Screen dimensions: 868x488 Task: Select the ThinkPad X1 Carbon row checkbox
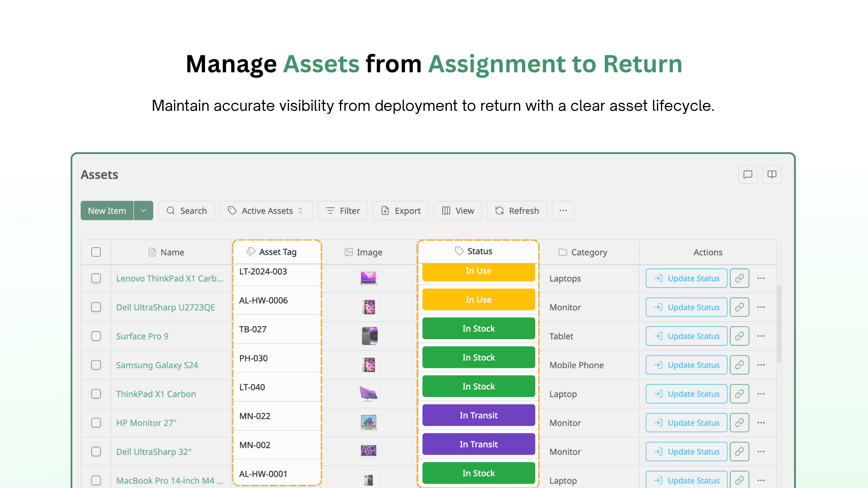pyautogui.click(x=96, y=394)
